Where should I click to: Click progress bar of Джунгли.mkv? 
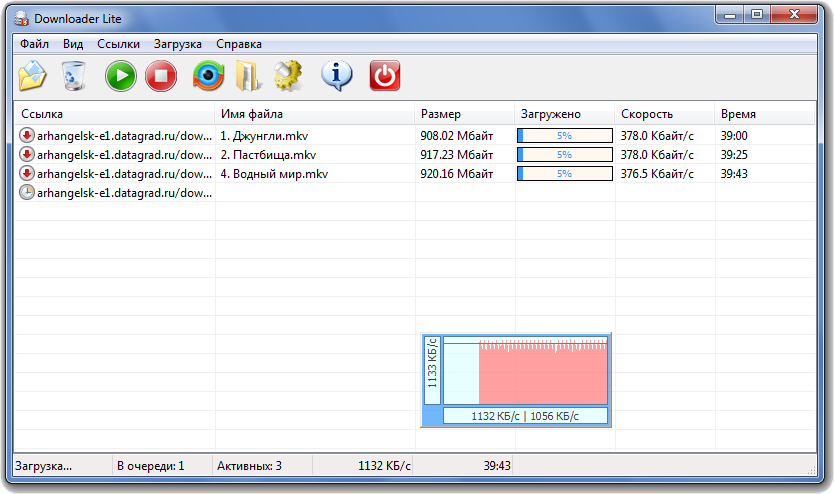click(565, 136)
